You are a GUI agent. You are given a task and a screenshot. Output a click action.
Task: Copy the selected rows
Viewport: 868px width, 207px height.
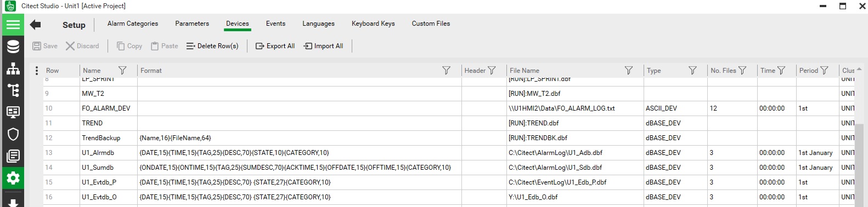[x=129, y=46]
